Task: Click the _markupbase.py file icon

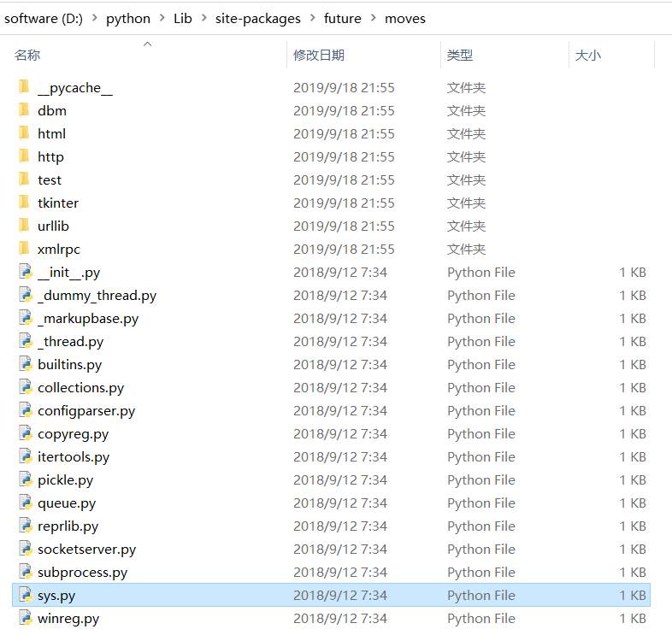Action: pyautogui.click(x=26, y=319)
